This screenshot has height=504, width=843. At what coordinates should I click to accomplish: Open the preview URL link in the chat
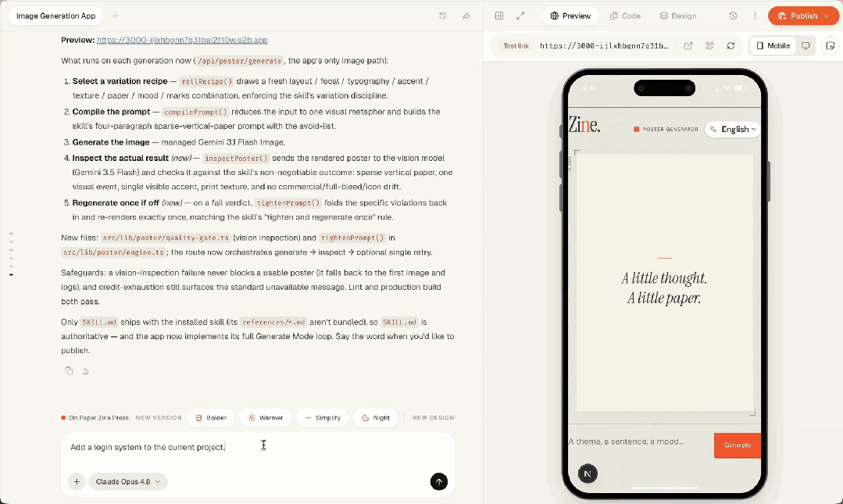click(182, 40)
